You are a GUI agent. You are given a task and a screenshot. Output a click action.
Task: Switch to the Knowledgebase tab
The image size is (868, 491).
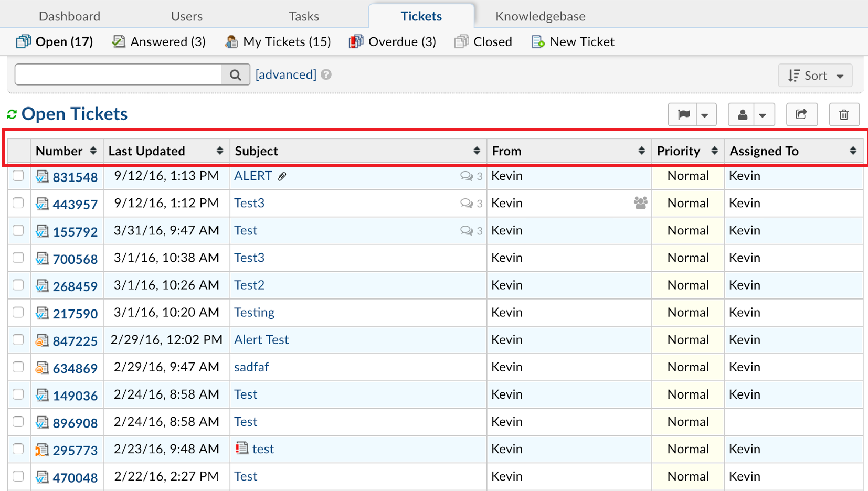[x=540, y=16]
